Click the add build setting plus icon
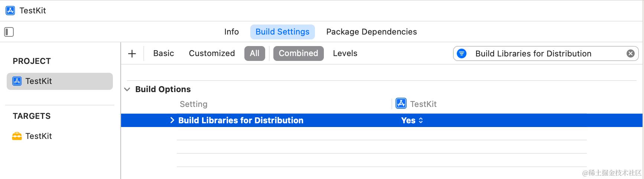 click(x=132, y=53)
